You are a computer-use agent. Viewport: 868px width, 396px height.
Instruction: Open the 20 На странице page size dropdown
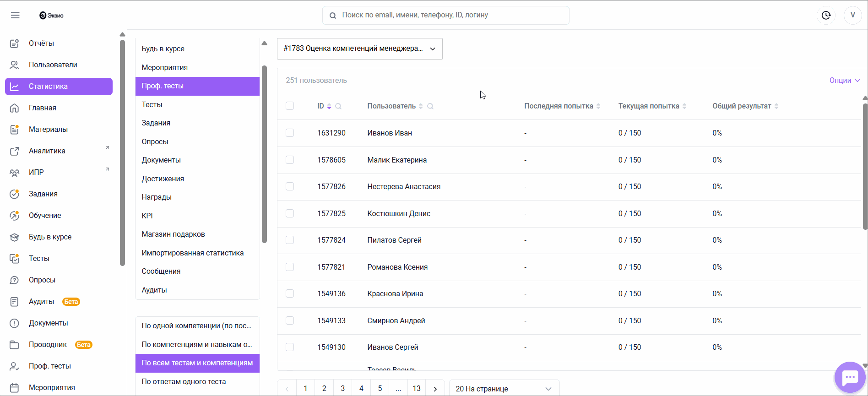point(504,388)
